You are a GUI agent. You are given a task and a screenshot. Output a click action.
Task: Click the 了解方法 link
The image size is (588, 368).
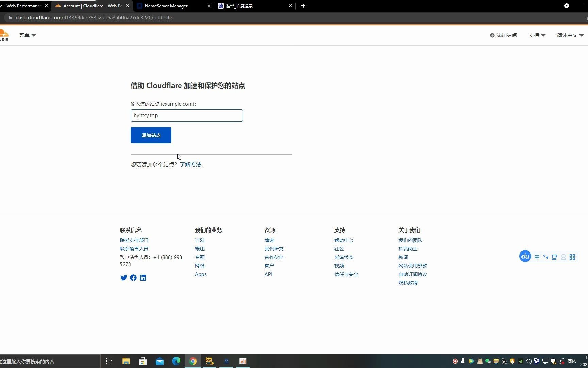click(x=191, y=164)
